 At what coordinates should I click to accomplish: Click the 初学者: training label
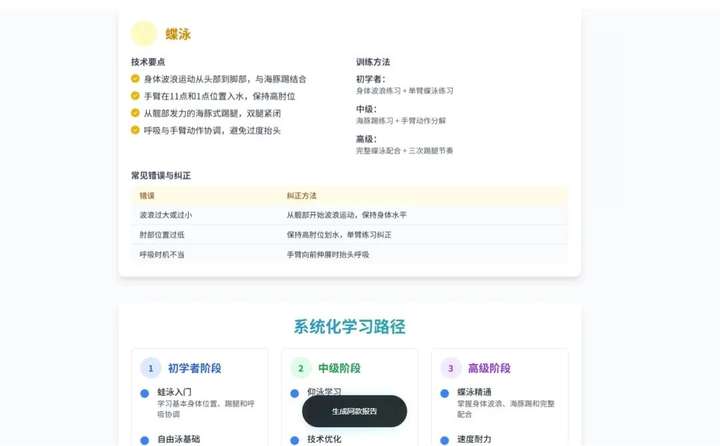point(371,79)
